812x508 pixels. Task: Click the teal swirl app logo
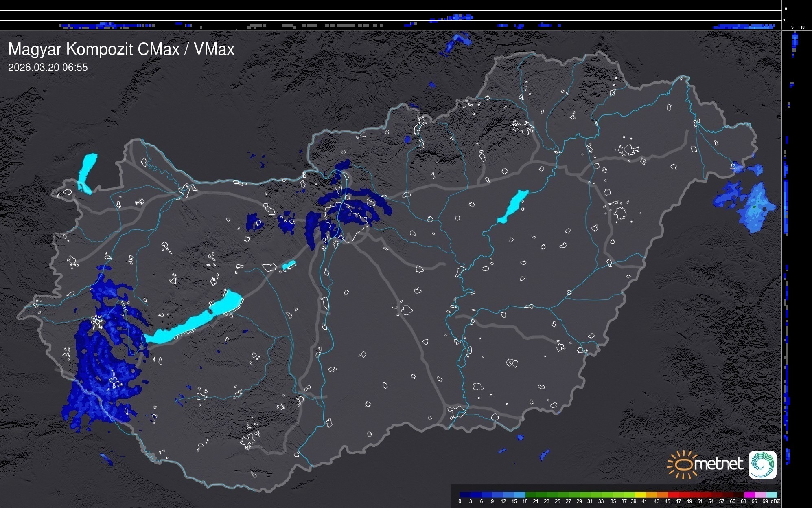coord(762,464)
